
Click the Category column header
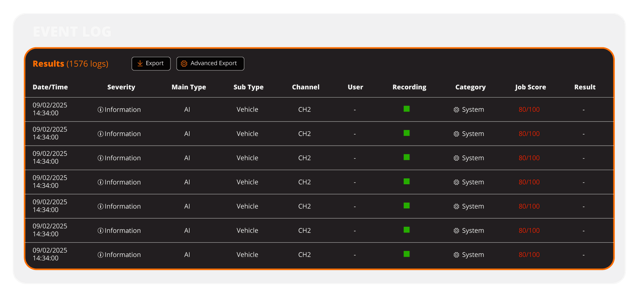[x=470, y=87]
